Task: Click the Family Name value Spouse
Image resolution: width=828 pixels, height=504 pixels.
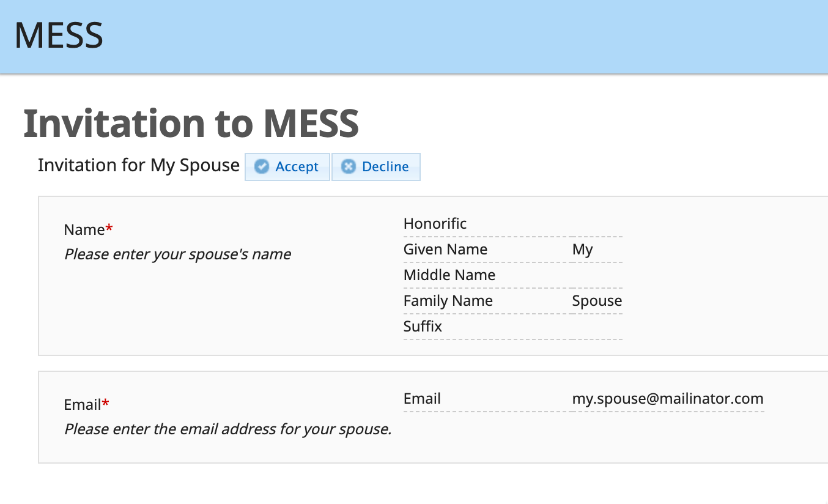Action: 597,301
